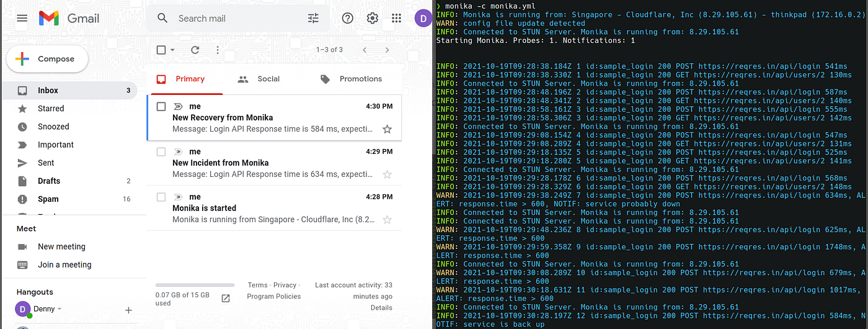Open the Settings gear icon
Viewport: 868px width, 329px height.
(372, 18)
